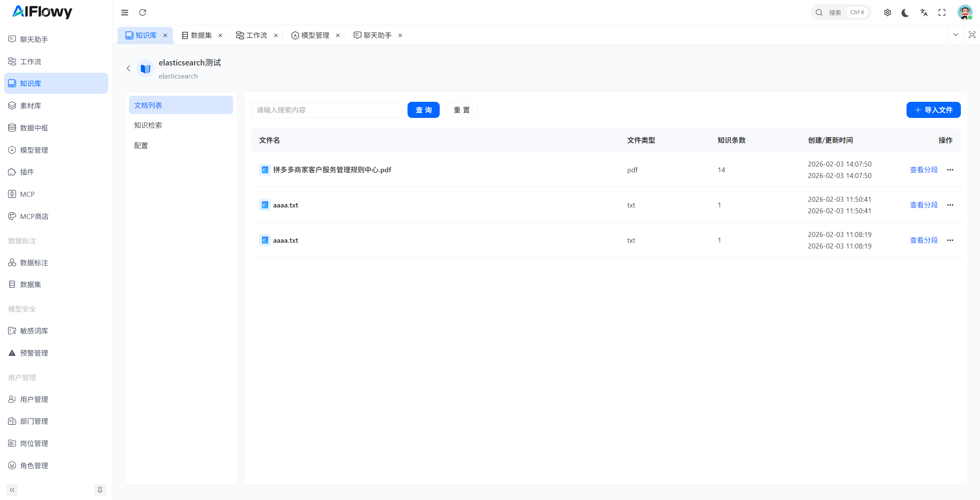
Task: Expand the tab list dropdown chevron
Action: [x=956, y=35]
